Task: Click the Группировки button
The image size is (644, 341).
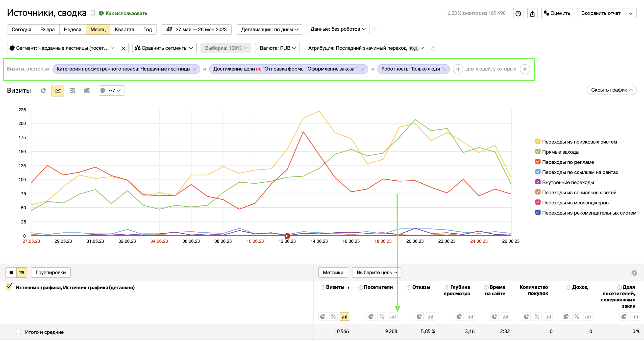Action: (50, 272)
